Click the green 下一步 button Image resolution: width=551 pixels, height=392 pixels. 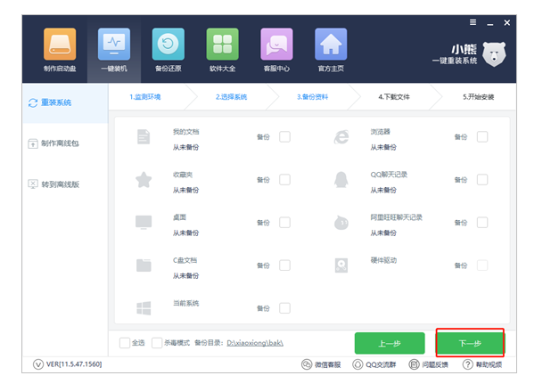point(470,343)
